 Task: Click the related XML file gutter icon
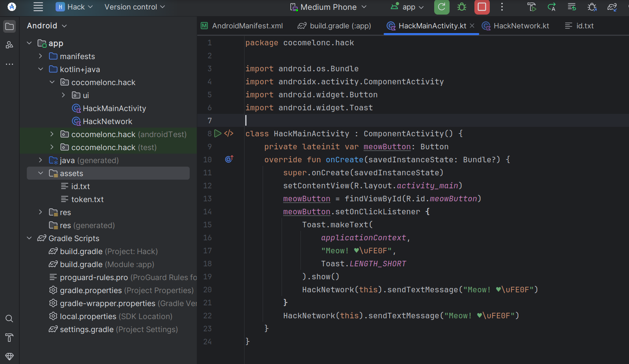click(x=229, y=134)
